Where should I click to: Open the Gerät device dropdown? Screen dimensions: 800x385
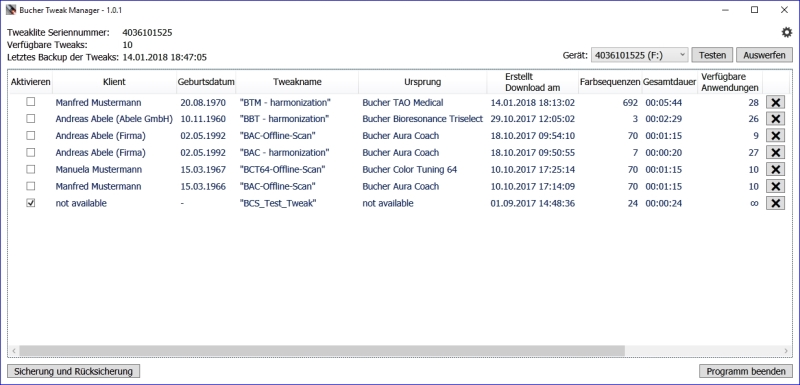(639, 55)
